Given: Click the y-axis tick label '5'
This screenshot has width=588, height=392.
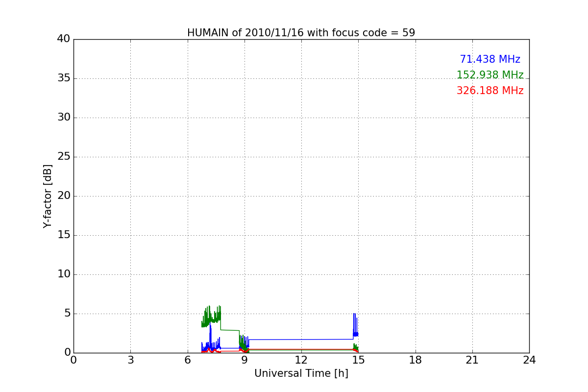Looking at the screenshot, I should [67, 314].
